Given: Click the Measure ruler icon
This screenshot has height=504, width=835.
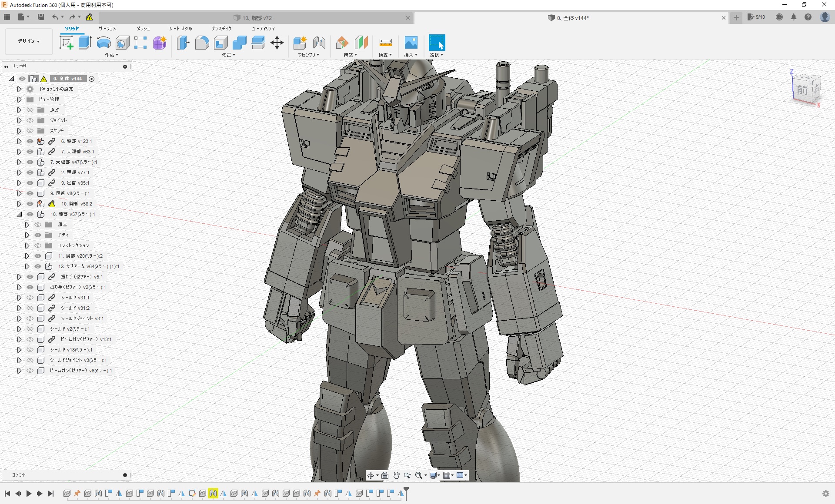Looking at the screenshot, I should tap(385, 43).
